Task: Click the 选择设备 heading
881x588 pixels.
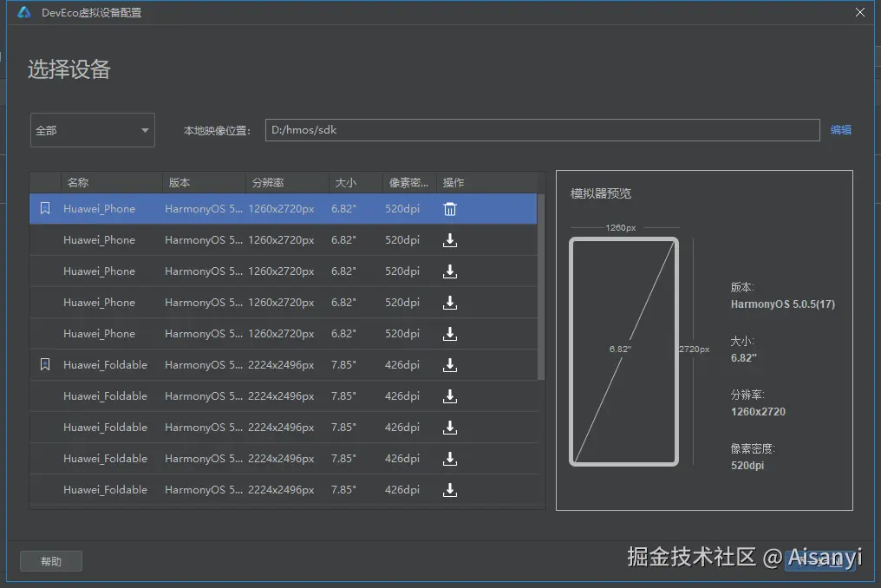Action: [x=69, y=69]
